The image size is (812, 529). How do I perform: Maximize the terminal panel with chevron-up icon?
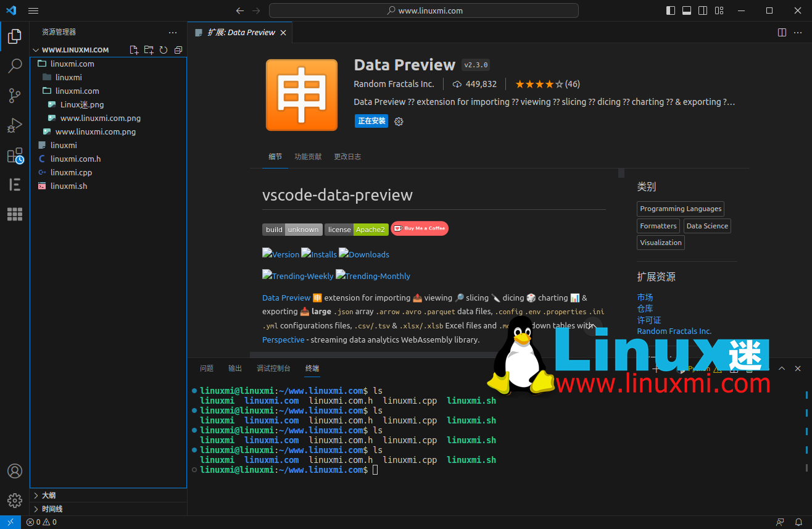click(782, 369)
